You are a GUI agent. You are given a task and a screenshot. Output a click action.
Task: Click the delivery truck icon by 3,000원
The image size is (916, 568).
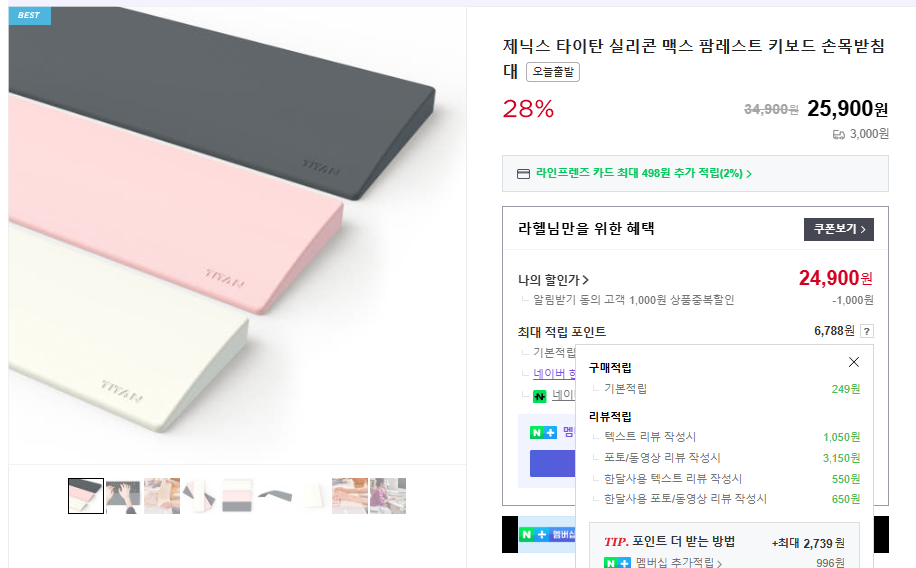838,134
